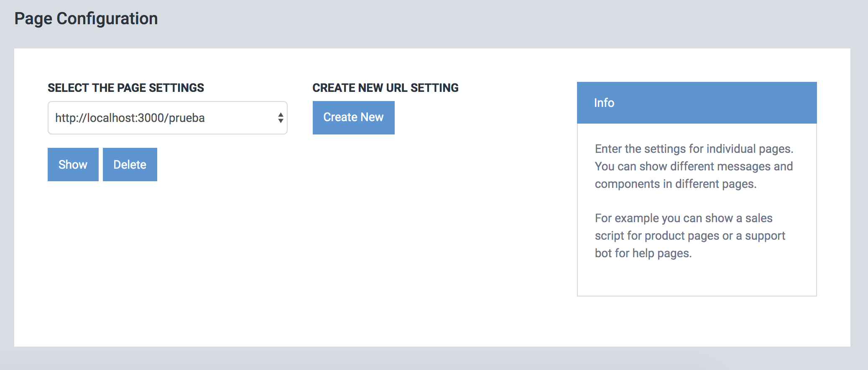This screenshot has width=868, height=370.
Task: Click the Page Configuration heading
Action: coord(86,19)
